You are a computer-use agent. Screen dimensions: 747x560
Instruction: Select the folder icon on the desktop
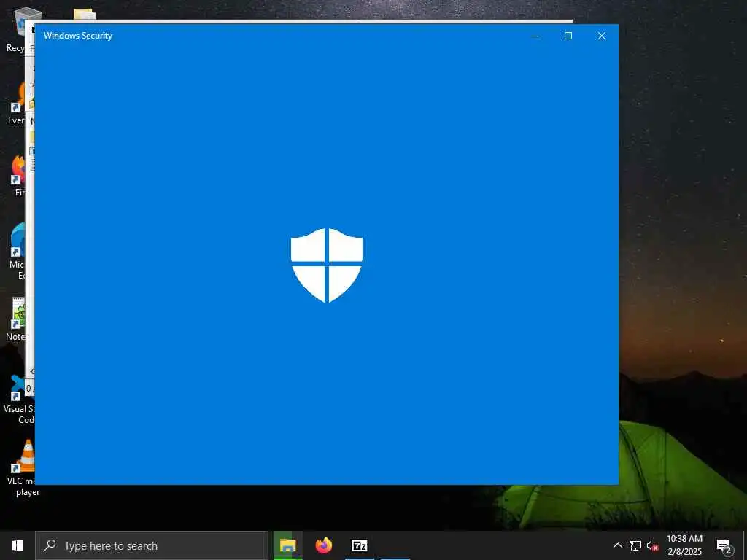pos(85,15)
